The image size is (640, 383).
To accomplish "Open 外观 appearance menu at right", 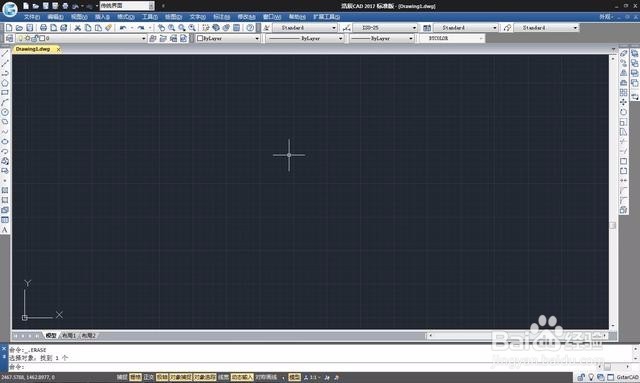I will tap(605, 17).
